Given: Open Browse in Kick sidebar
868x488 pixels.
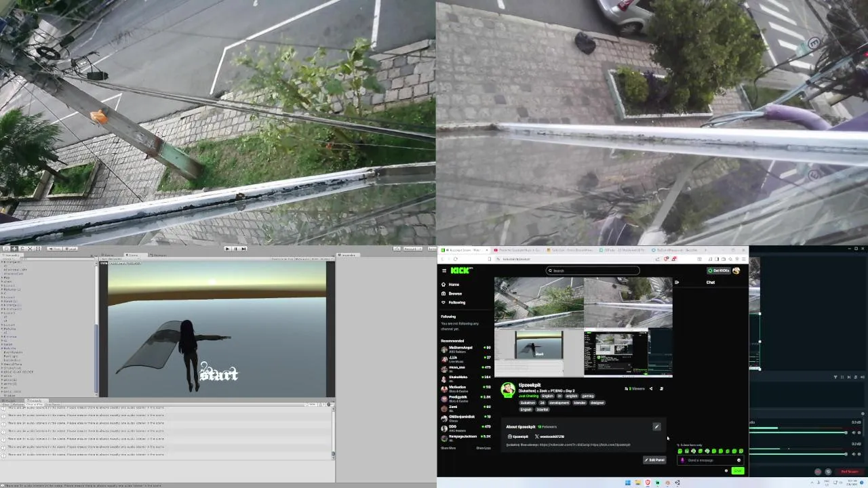Looking at the screenshot, I should point(452,293).
